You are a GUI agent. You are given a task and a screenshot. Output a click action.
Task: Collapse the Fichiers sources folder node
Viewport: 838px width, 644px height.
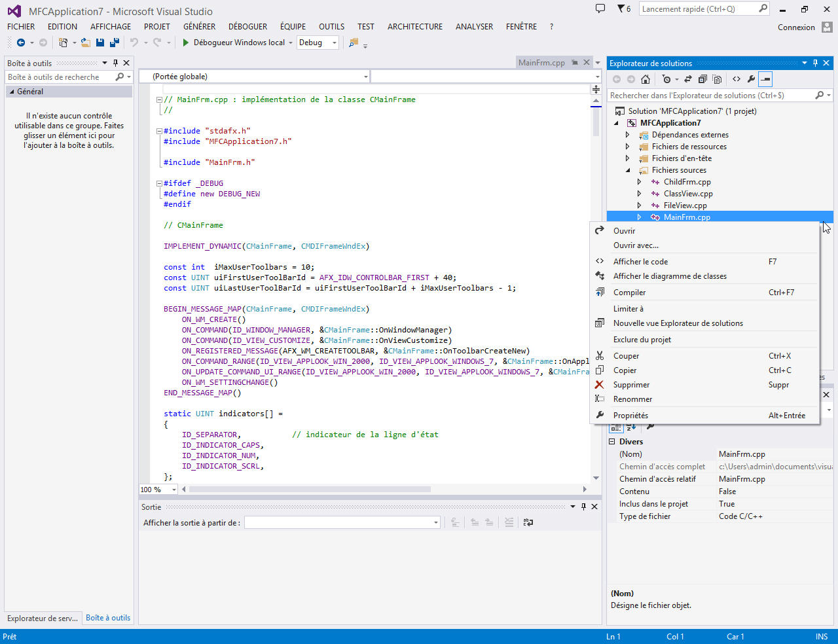click(x=627, y=170)
